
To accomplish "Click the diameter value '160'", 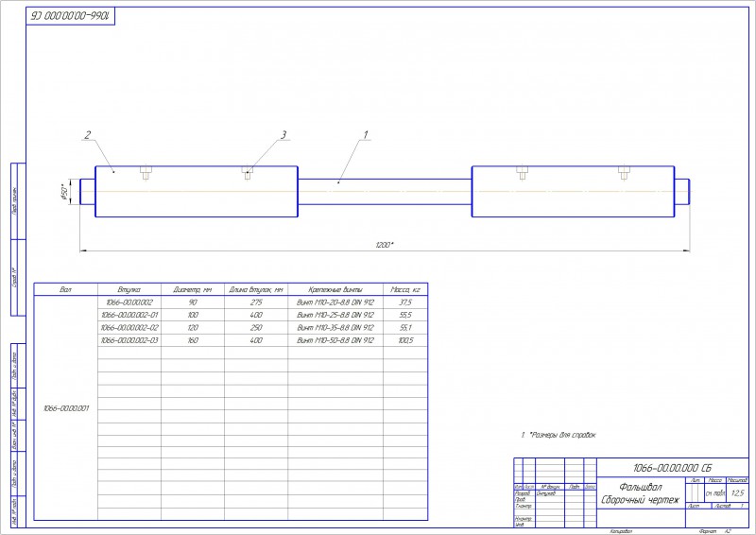I will pyautogui.click(x=193, y=340).
